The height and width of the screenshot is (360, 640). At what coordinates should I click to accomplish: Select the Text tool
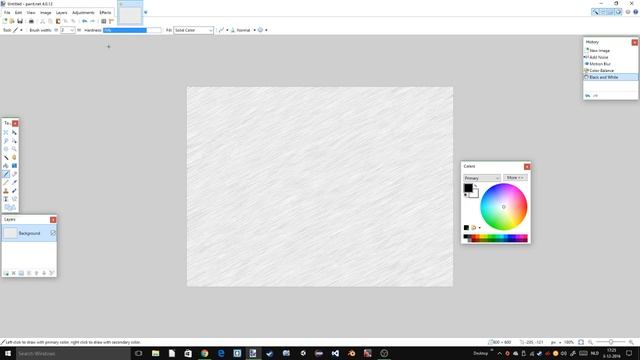[x=6, y=199]
